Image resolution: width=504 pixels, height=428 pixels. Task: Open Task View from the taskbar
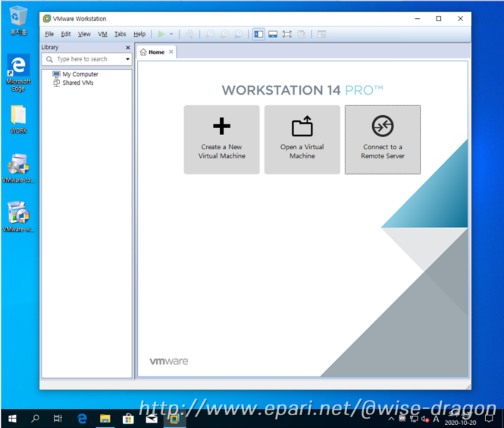click(x=58, y=419)
